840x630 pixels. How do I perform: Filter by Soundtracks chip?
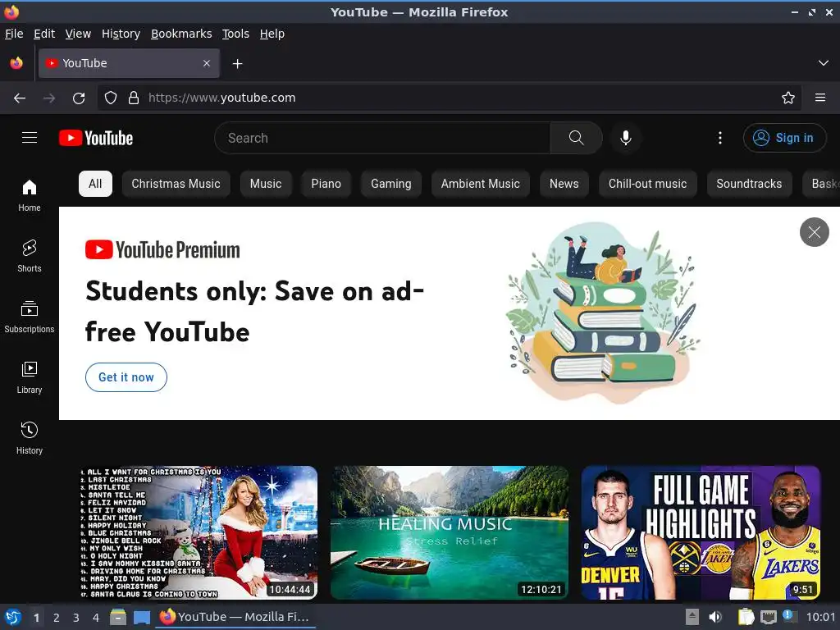click(x=749, y=184)
